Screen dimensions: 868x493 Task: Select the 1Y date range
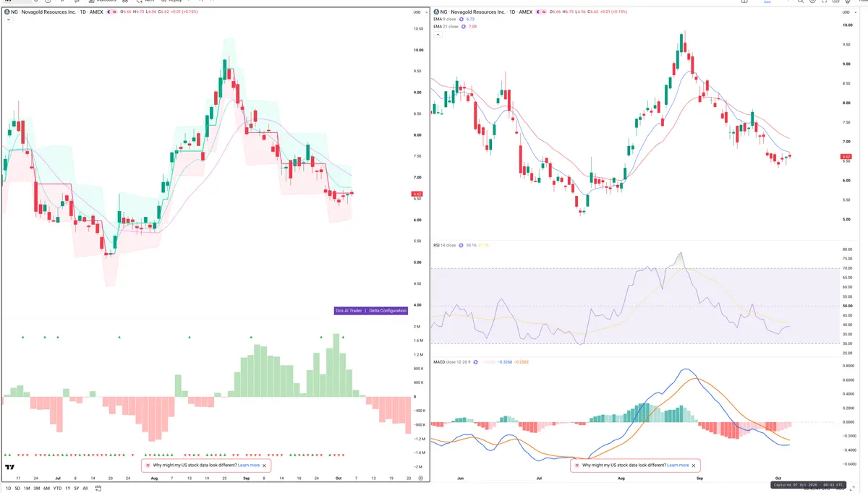coord(68,489)
